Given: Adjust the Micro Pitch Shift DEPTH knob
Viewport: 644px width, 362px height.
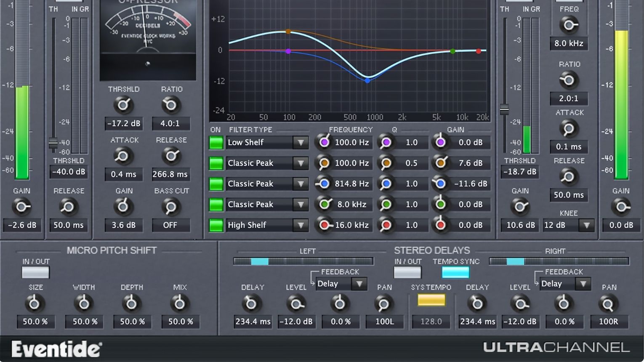Looking at the screenshot, I should tap(132, 303).
